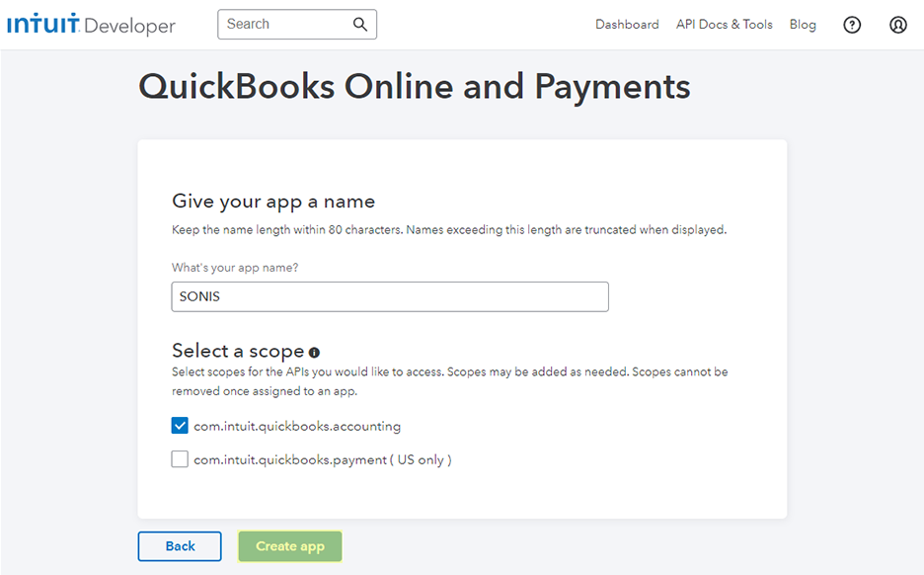Open the user account profile icon
Screen dimensions: 924x575
click(x=898, y=25)
